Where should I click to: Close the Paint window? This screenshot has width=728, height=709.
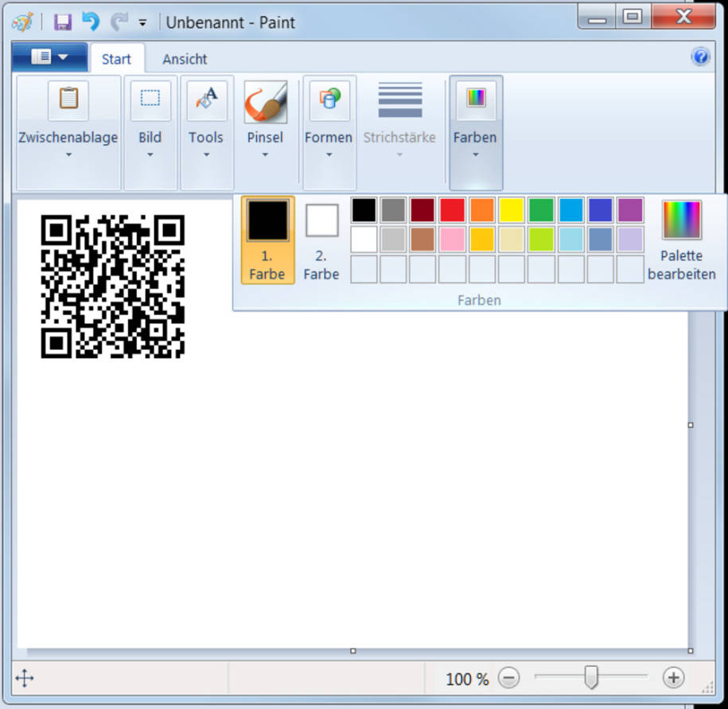(683, 17)
